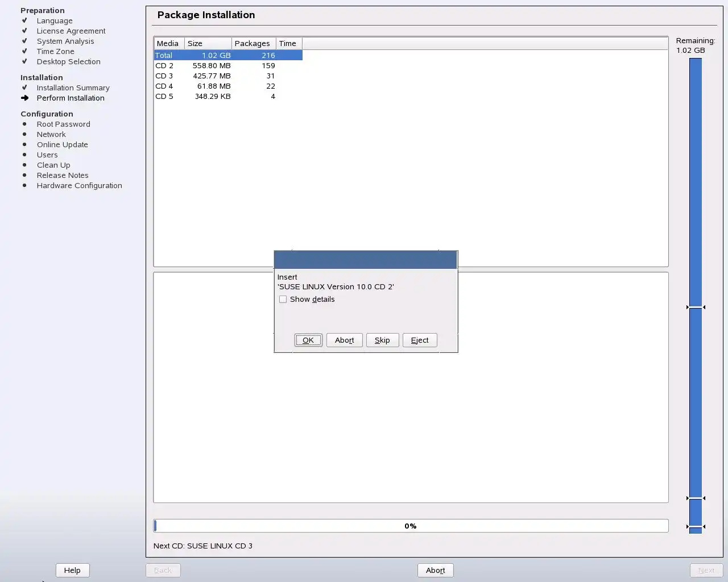Click System Analysis in the sidebar
Viewport: 728px width, 582px height.
[65, 41]
